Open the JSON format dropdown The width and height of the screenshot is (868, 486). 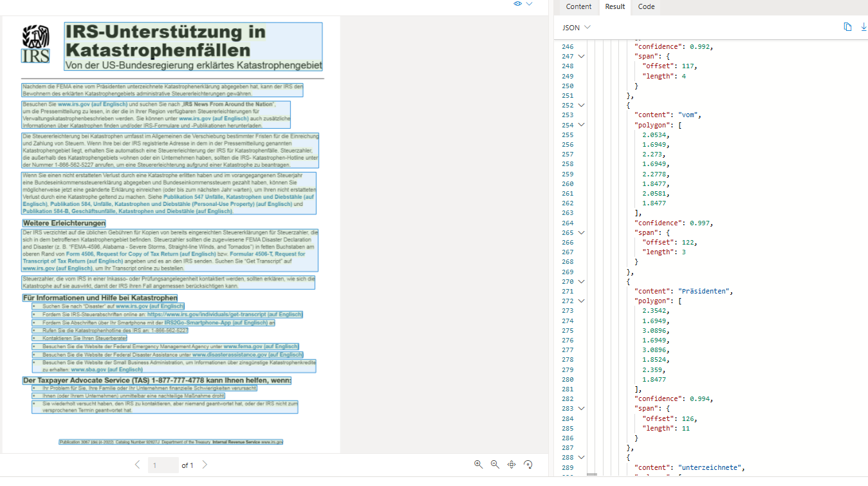(x=577, y=28)
